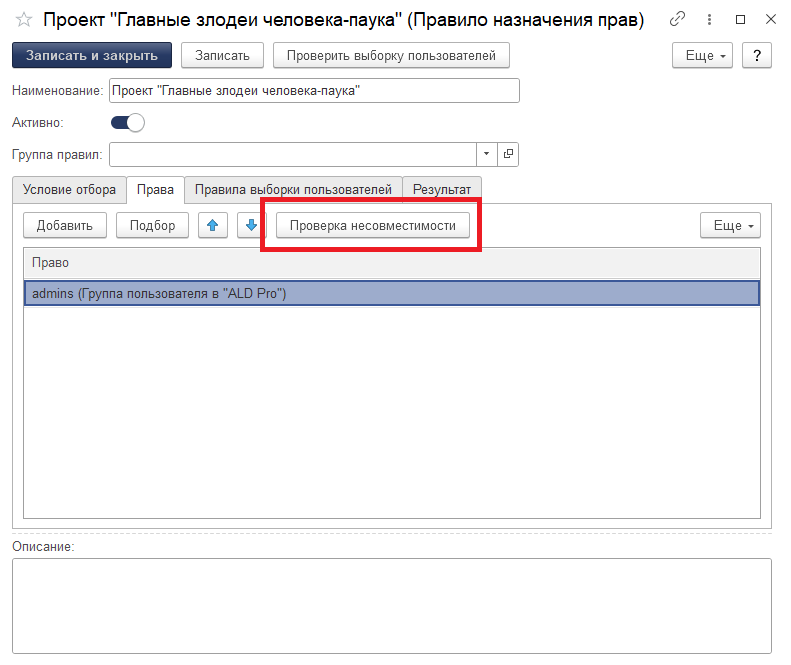Maximize the rule window
Viewport: 791px width, 665px height.
click(740, 19)
